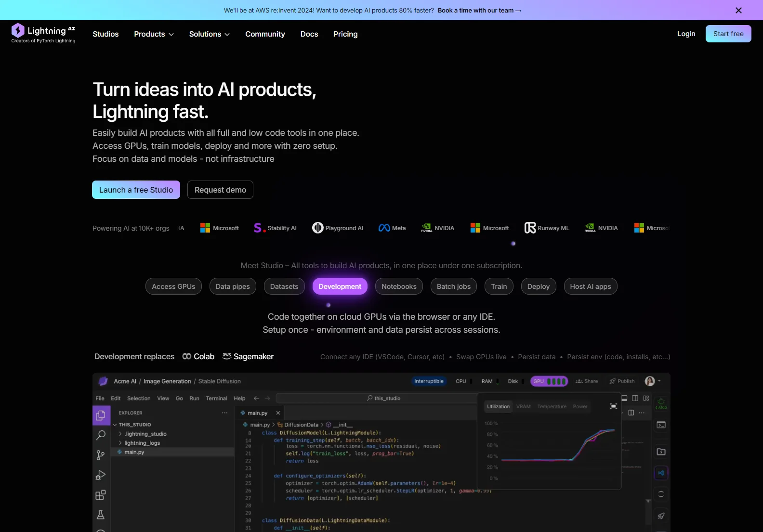Switch to the Data pipes tab
This screenshot has height=532, width=763.
pyautogui.click(x=233, y=286)
